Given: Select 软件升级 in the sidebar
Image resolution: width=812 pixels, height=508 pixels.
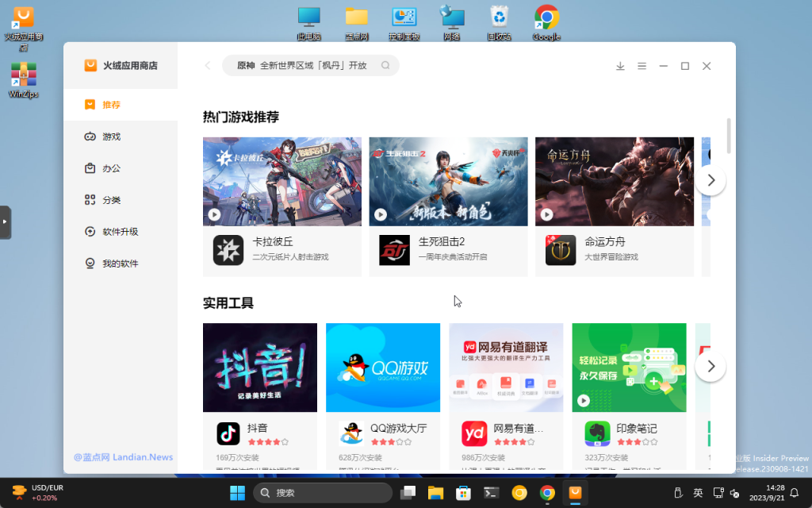Looking at the screenshot, I should point(121,232).
